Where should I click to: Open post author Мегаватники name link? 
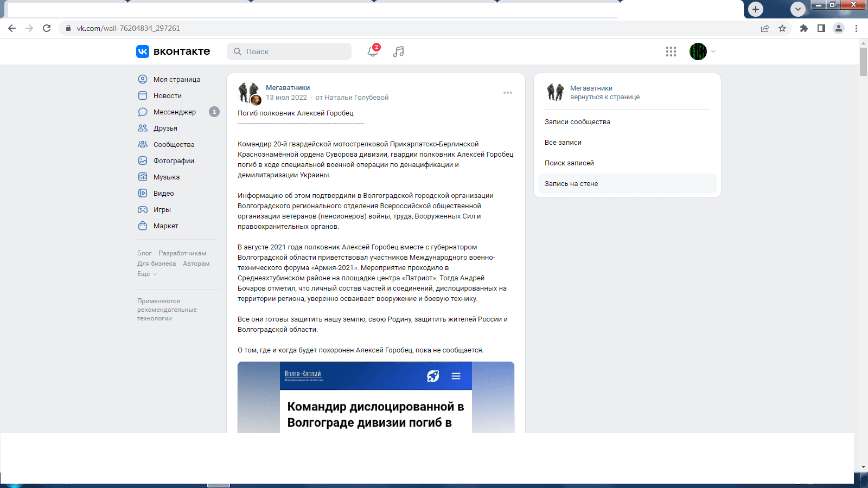click(x=288, y=87)
